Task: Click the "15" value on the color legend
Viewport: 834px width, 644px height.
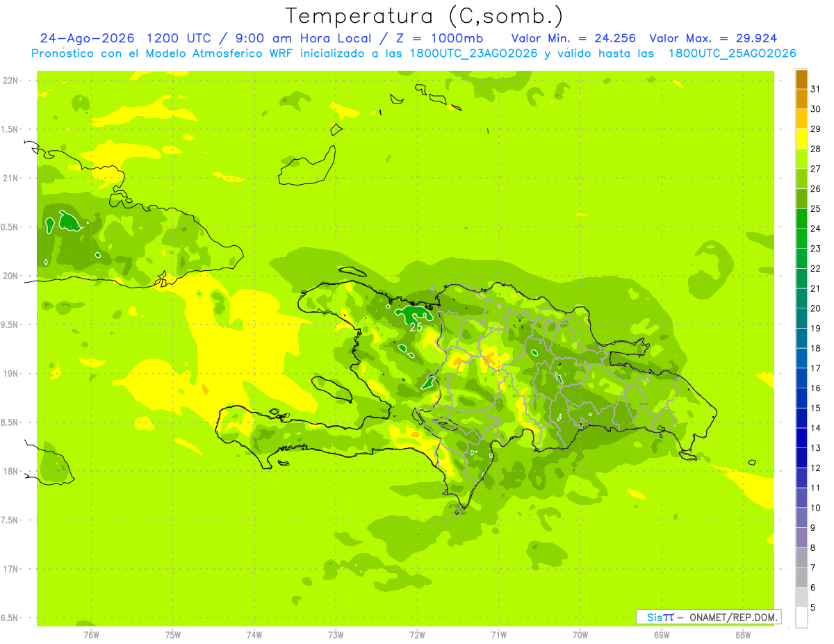Action: coord(816,408)
